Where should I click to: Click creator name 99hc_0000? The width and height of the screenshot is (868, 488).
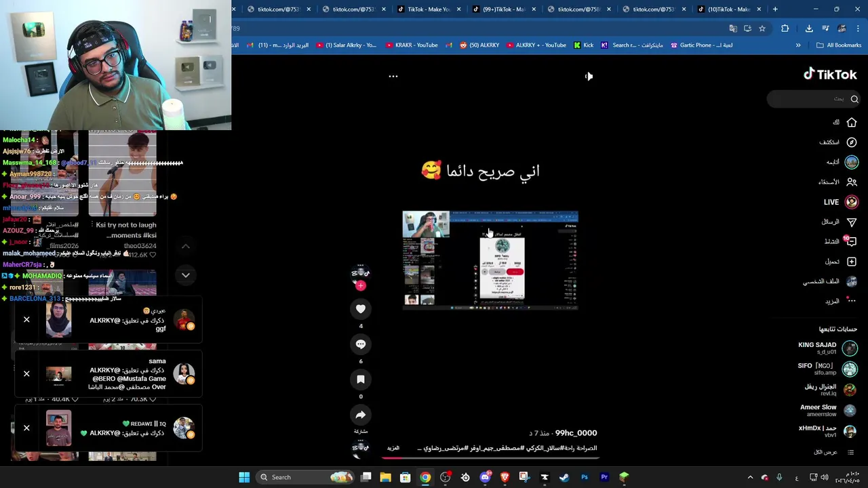[576, 433]
